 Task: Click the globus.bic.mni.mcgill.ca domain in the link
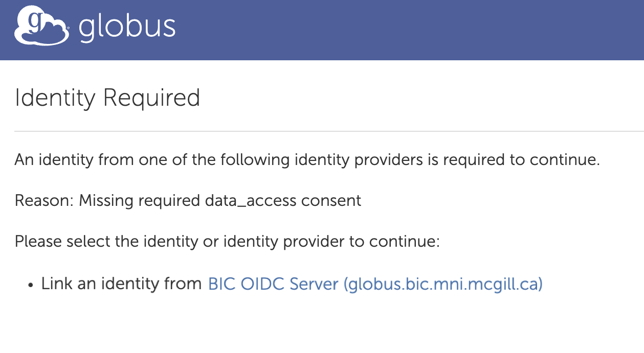coord(443,284)
